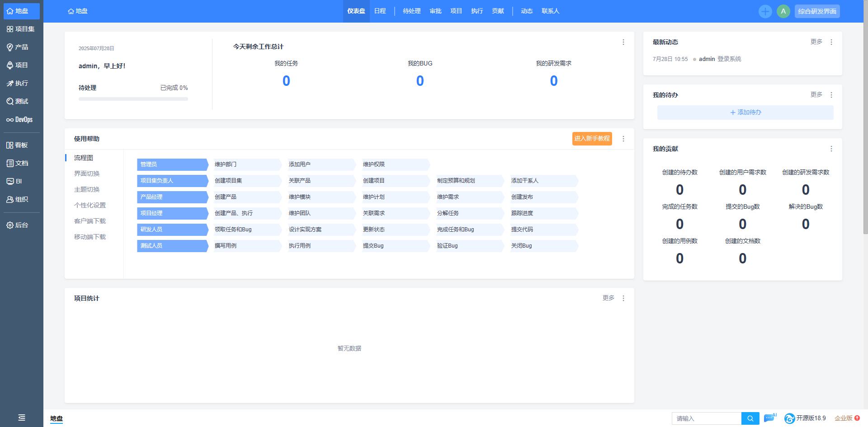Open 项目集 in the sidebar
This screenshot has width=868, height=427.
coord(21,29)
